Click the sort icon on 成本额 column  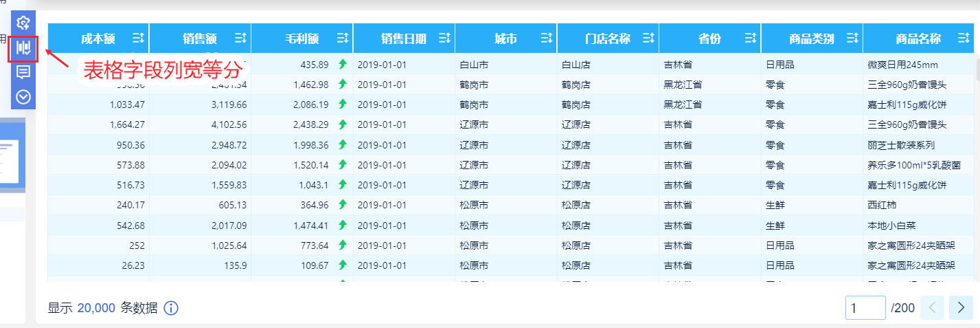[x=138, y=39]
